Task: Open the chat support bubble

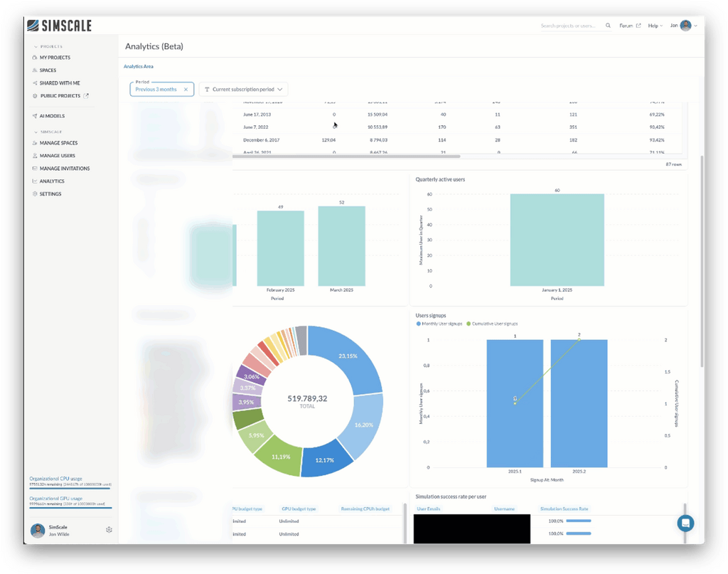Action: [685, 523]
